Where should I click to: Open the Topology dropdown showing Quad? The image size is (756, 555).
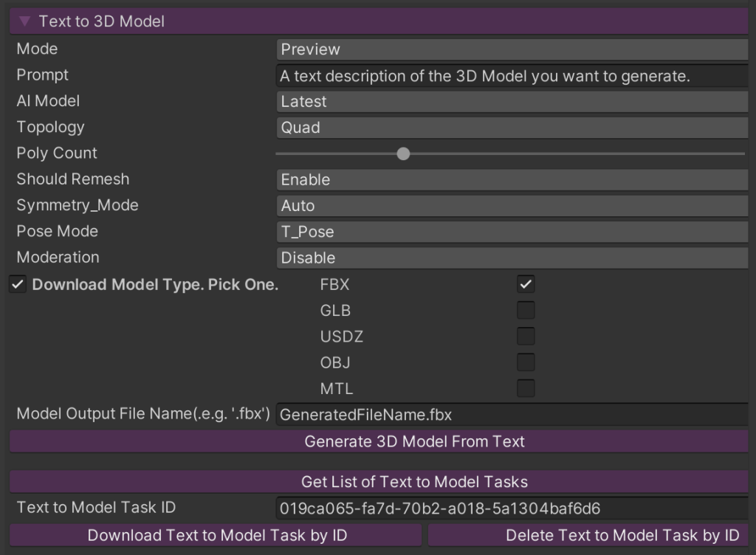coord(512,128)
